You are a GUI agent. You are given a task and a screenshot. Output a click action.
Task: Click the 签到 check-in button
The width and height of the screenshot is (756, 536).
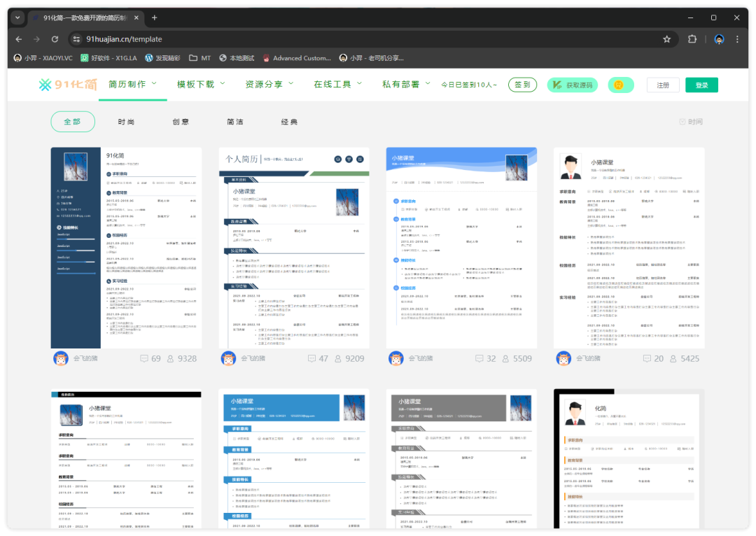523,85
